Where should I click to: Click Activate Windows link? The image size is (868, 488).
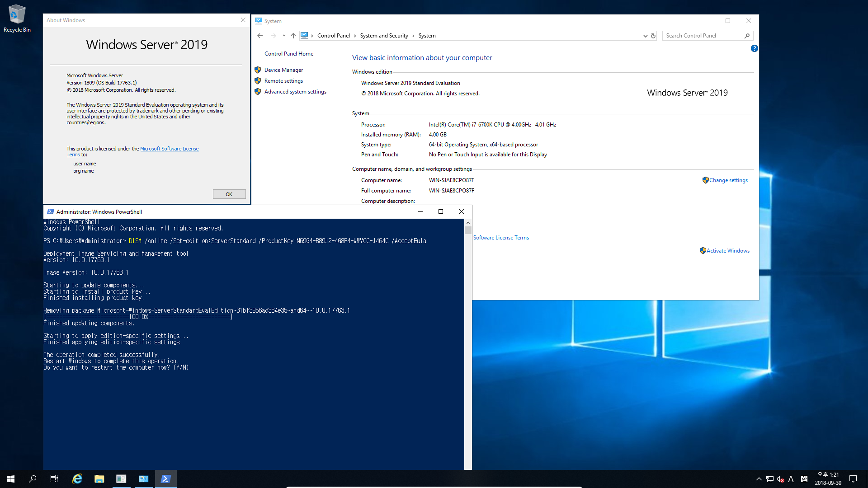728,251
